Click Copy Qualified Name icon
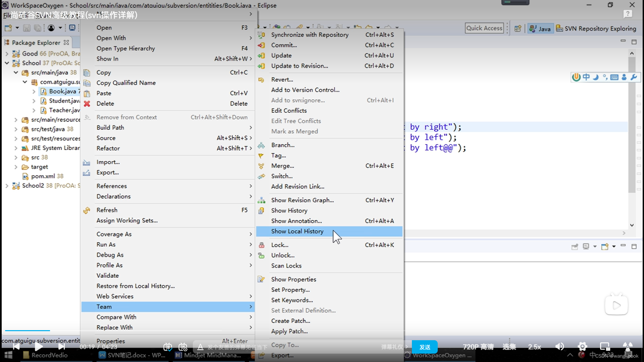The width and height of the screenshot is (644, 362). click(x=87, y=83)
